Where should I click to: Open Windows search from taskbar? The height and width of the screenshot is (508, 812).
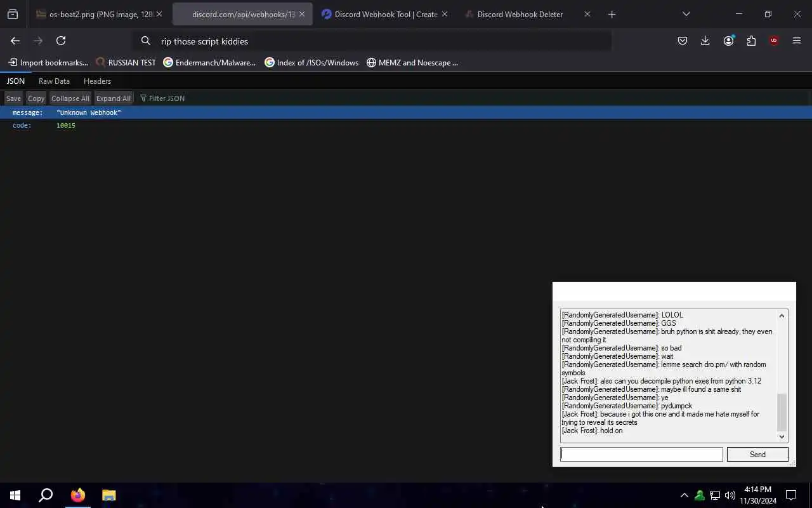tap(46, 495)
